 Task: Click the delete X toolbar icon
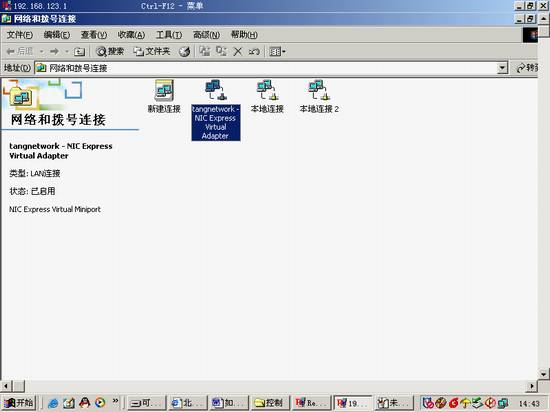pyautogui.click(x=238, y=52)
